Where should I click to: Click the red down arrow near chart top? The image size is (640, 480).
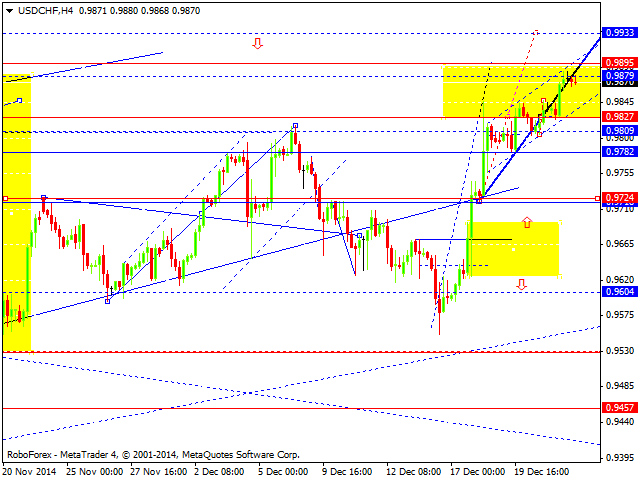(x=257, y=43)
